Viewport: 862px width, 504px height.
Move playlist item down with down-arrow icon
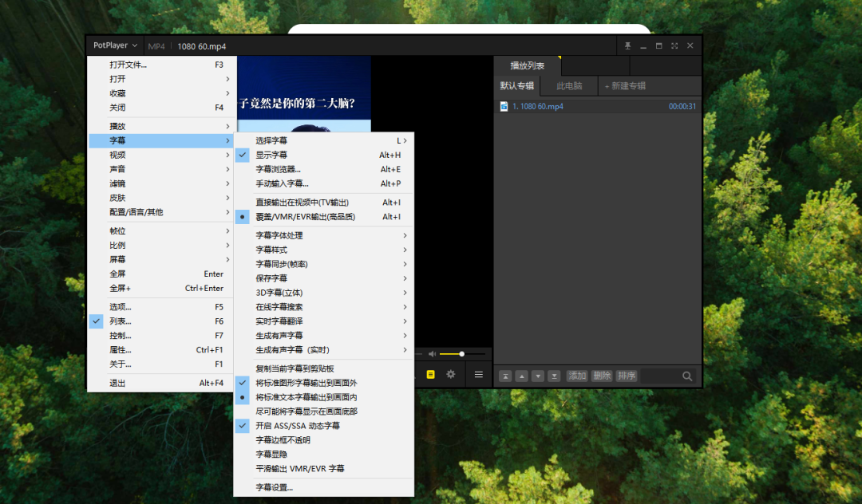(x=539, y=375)
